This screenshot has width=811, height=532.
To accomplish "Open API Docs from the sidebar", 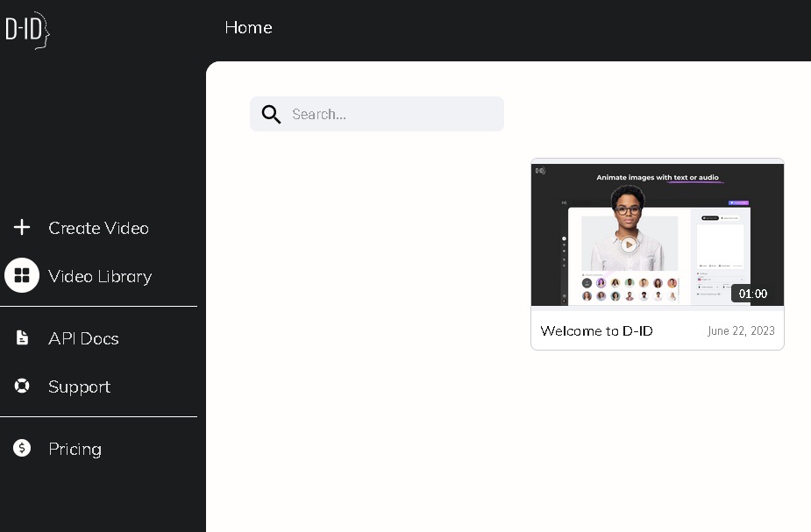I will click(x=83, y=338).
